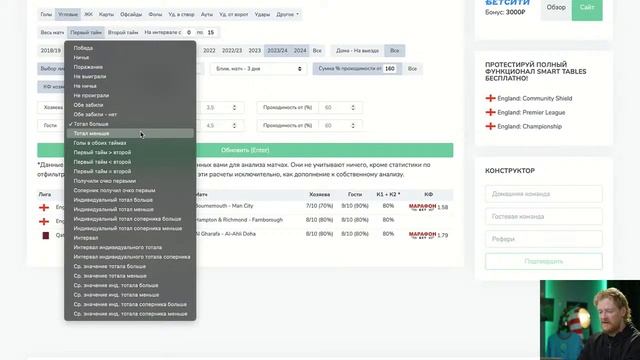Toggle the 2023/24 season filter
Screen dimensions: 640x360
[x=278, y=51]
